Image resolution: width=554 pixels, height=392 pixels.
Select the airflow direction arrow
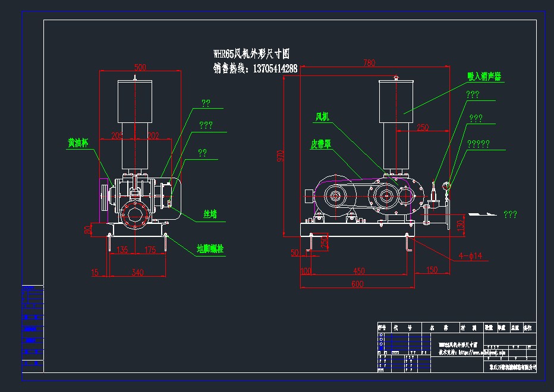pos(481,214)
